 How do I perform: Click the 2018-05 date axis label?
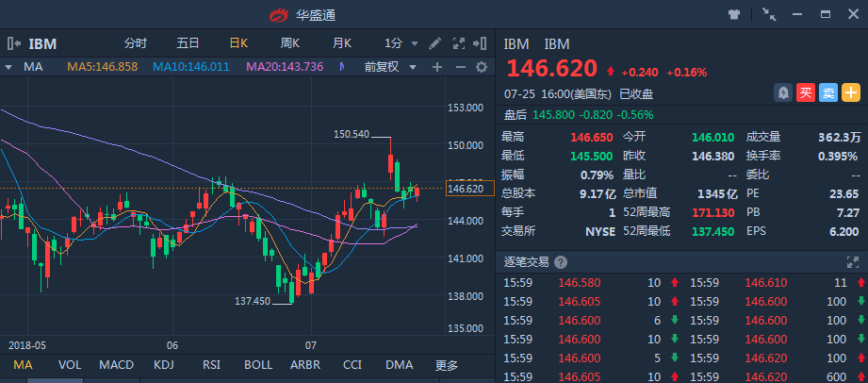pyautogui.click(x=27, y=345)
